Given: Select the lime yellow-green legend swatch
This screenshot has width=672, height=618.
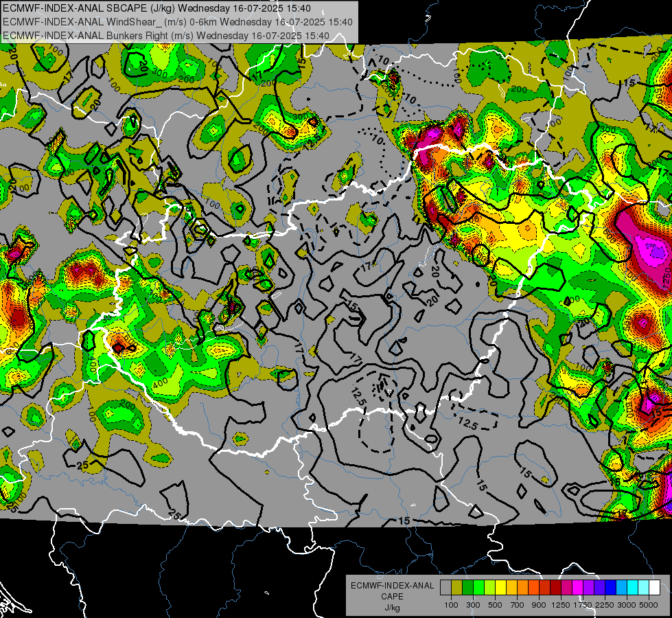Looking at the screenshot, I should click(489, 588).
